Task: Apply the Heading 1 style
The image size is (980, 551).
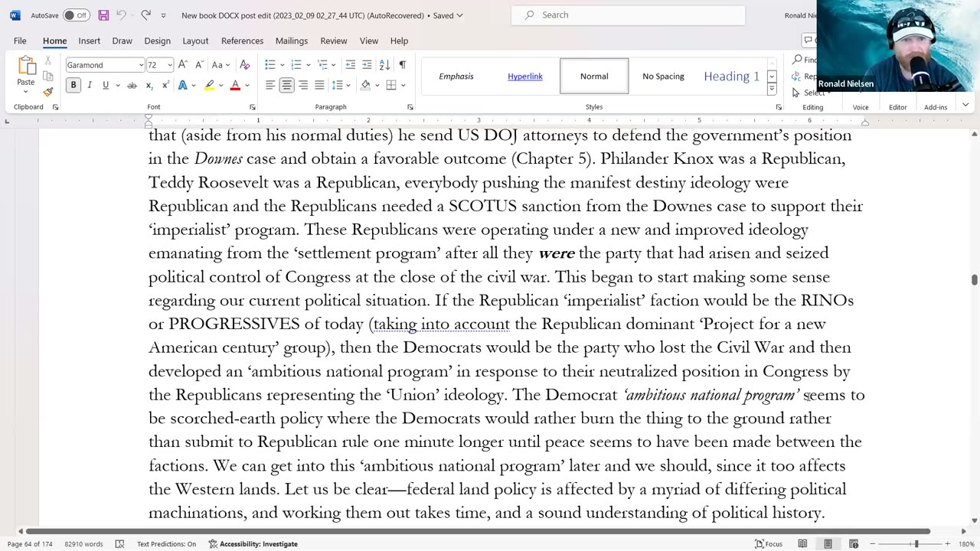Action: point(731,76)
